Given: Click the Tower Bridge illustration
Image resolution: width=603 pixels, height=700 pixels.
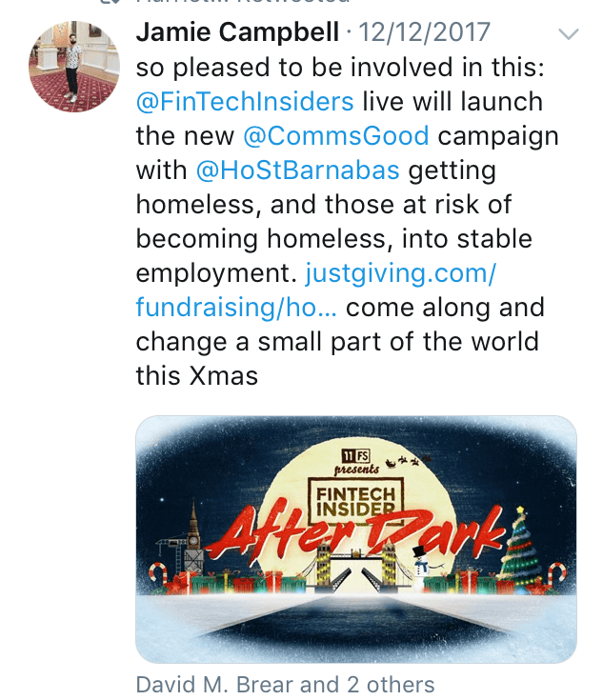Looking at the screenshot, I should coord(354,565).
